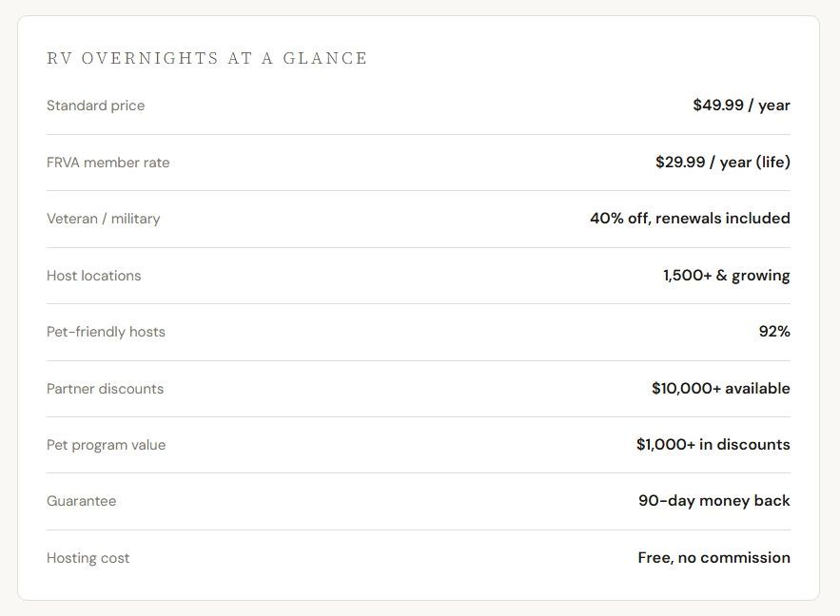Screen dimensions: 840x616
Task: Click the 92% value
Action: 774,331
